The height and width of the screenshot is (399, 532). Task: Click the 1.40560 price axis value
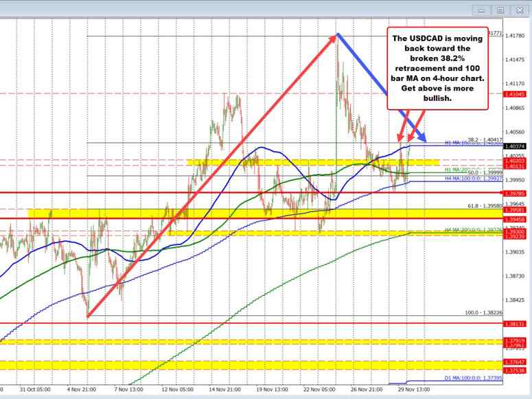pyautogui.click(x=515, y=132)
